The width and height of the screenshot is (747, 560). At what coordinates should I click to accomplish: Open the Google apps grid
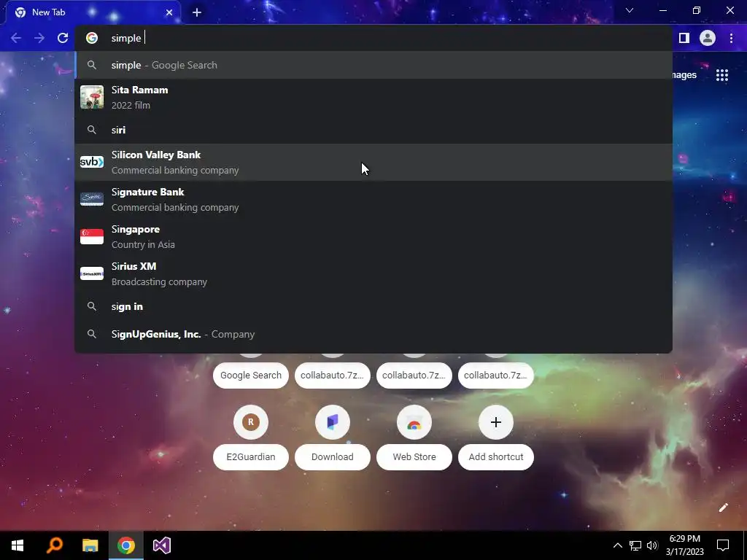point(722,75)
